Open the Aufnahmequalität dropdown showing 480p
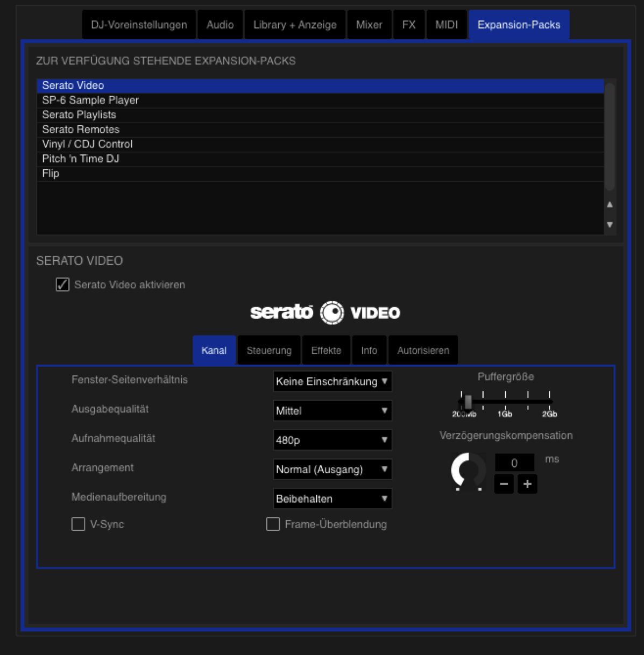 pyautogui.click(x=332, y=440)
